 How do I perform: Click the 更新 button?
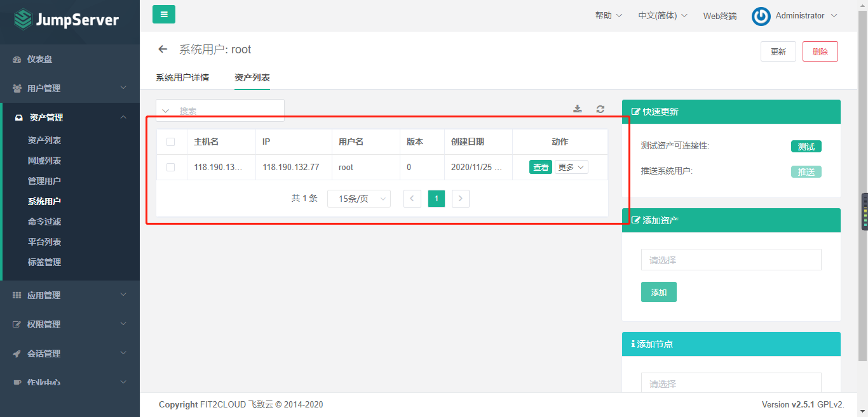pyautogui.click(x=778, y=51)
